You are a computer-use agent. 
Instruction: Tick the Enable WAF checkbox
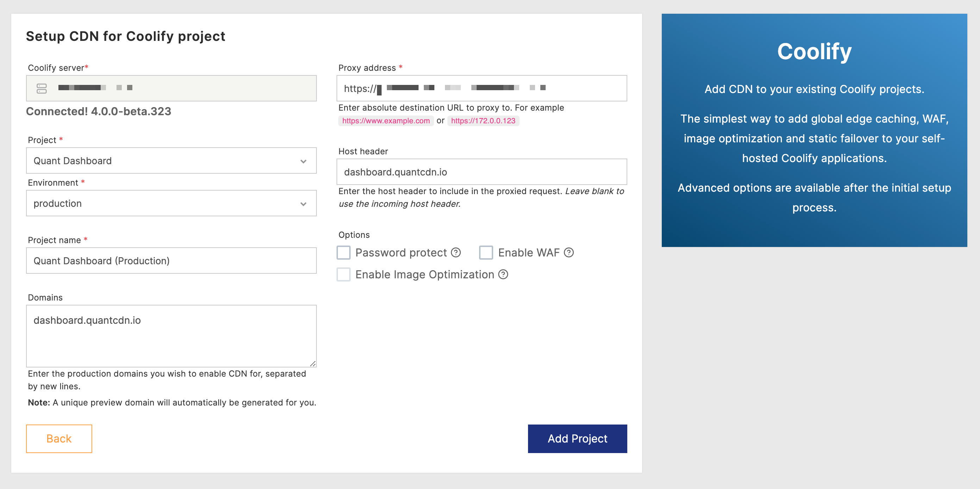coord(486,253)
